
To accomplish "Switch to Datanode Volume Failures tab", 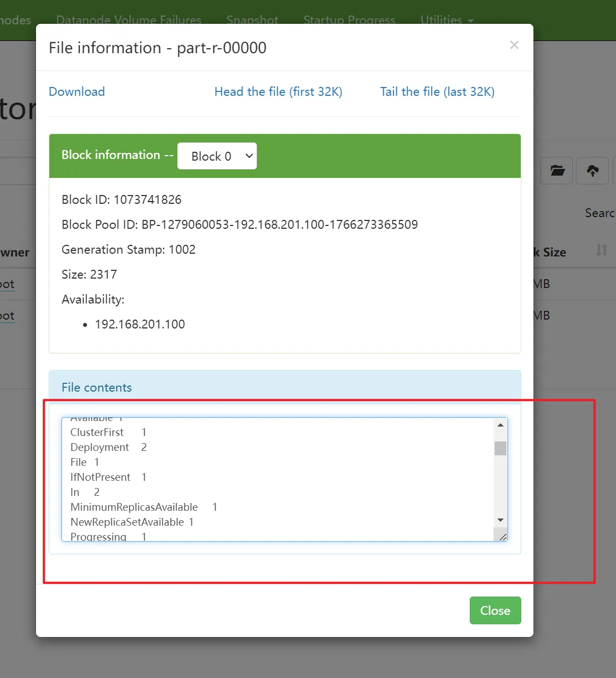I will (129, 20).
